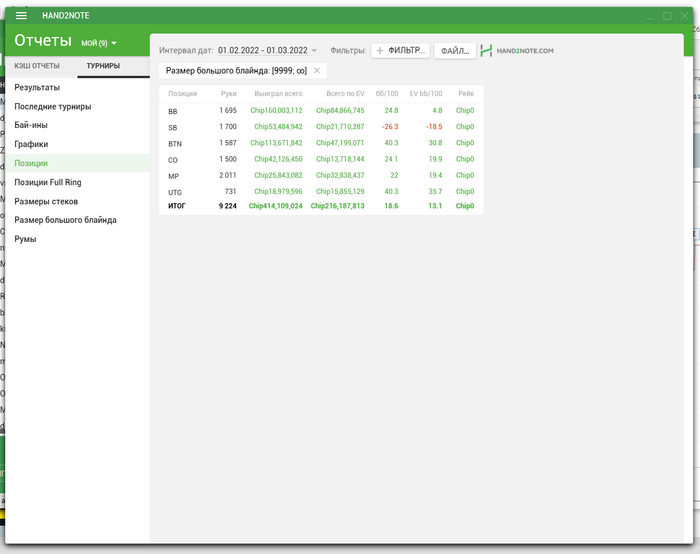Screen dimensions: 700x554
Task: Open the Румы report
Action: pos(78,239)
